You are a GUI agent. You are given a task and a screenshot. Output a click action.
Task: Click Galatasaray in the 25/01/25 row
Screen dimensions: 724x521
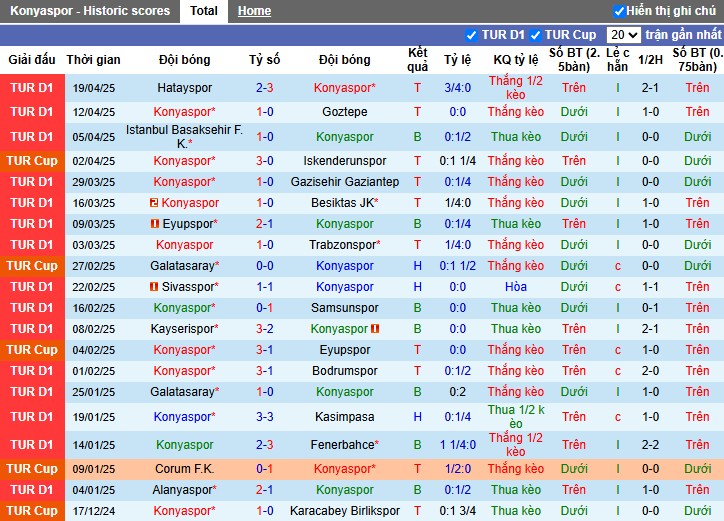(182, 392)
